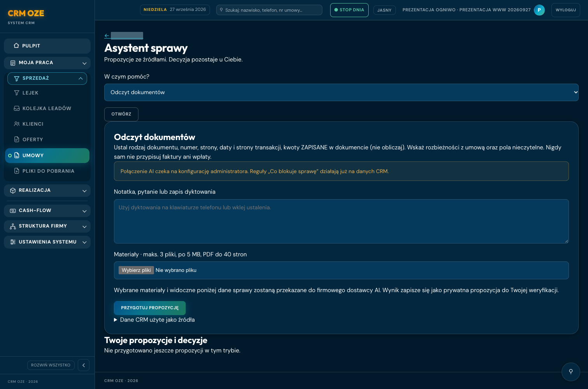The image size is (588, 389).
Task: Click the Wyloguj button
Action: click(x=566, y=10)
